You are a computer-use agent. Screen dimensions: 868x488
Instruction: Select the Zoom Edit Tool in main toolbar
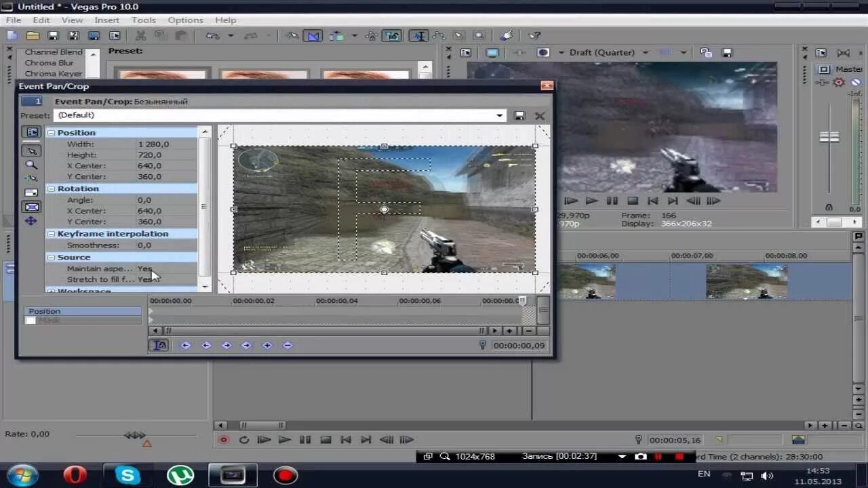click(479, 36)
